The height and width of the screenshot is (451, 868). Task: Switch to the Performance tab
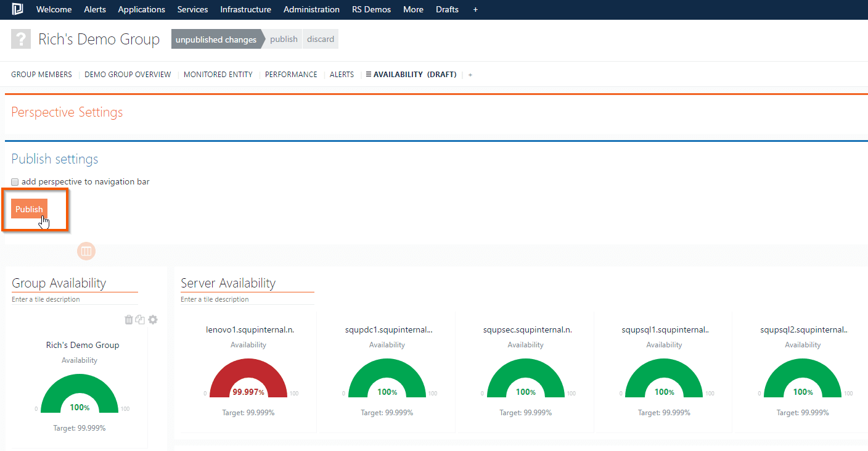[291, 75]
